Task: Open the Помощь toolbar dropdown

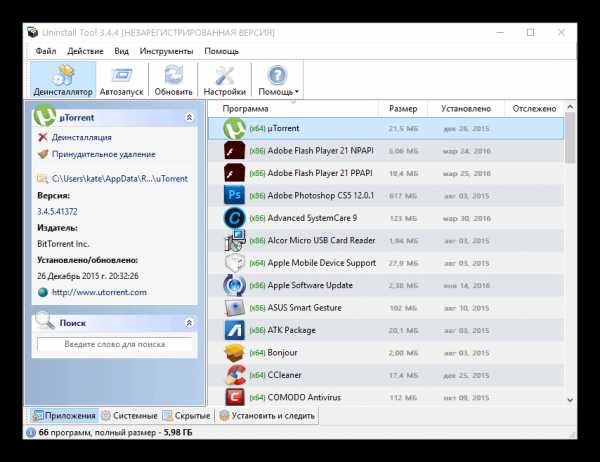Action: coord(278,80)
